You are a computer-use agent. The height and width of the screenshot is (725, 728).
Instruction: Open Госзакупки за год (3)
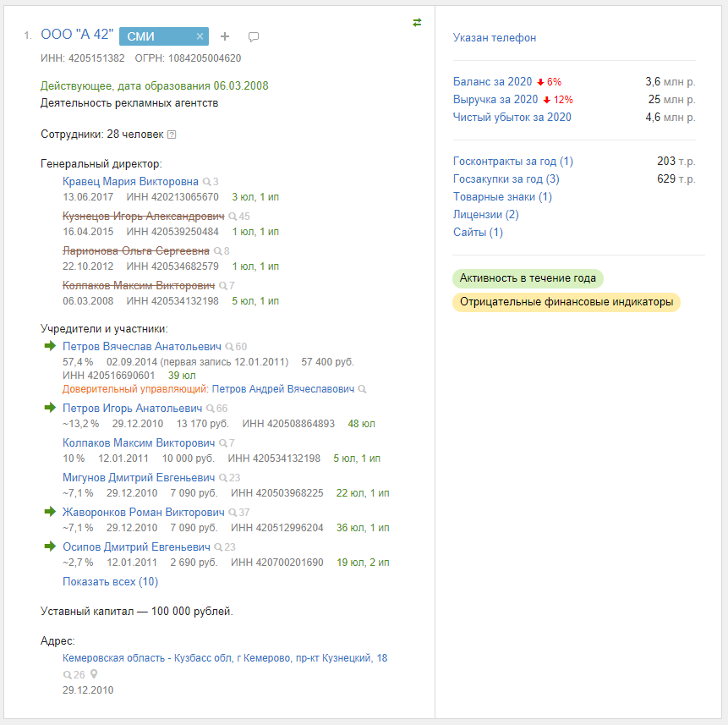point(506,179)
